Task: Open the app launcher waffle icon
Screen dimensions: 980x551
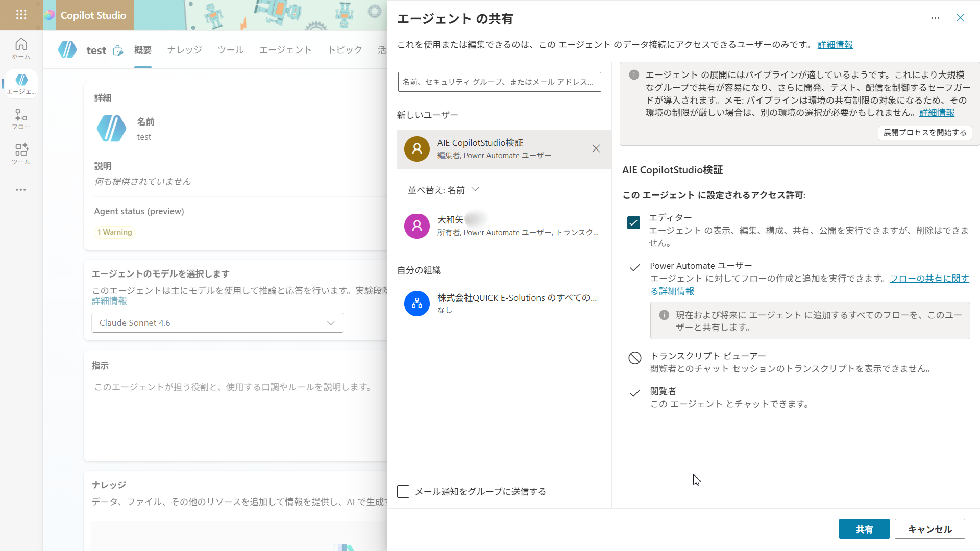Action: 21,15
